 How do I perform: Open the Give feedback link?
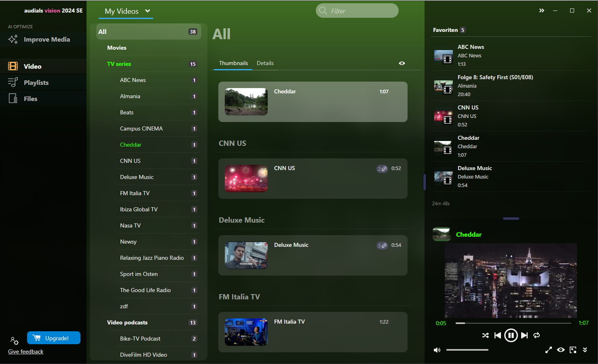(x=25, y=351)
